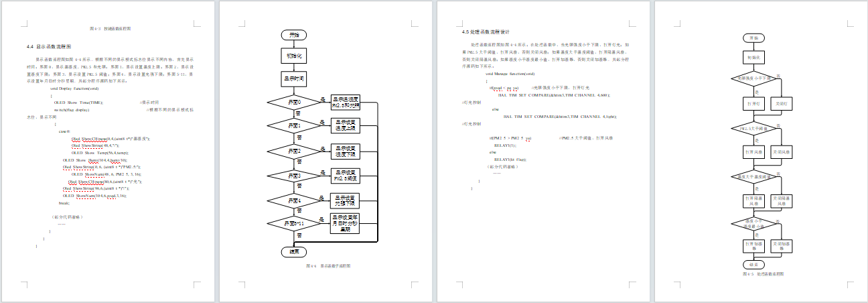Click the '关闭灯' process box
This screenshot has width=868, height=303.
pos(782,104)
